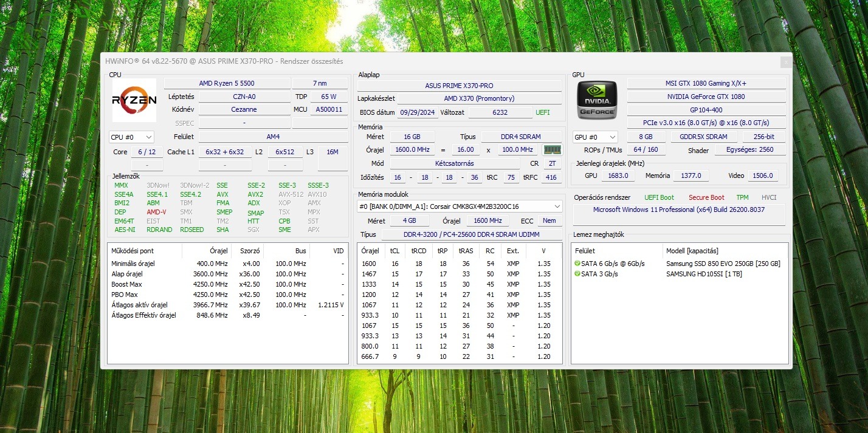Click the red Secure Boot label
The height and width of the screenshot is (433, 868).
tap(706, 197)
